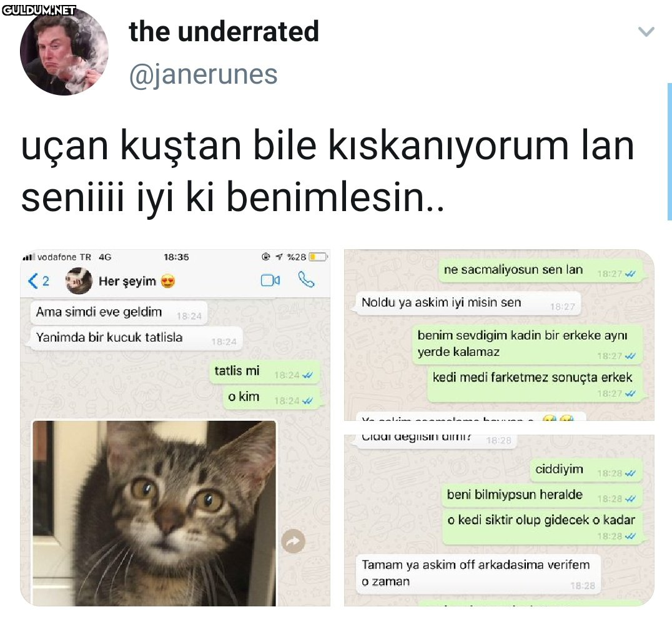Open the 'Her şeyim' contact avatar
Viewport: 672px width, 617px height.
click(79, 280)
